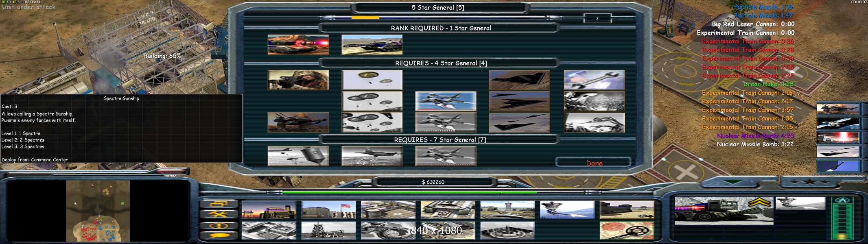The width and height of the screenshot is (868, 244).
Task: Select the gray fighter jet power under 7 Star
Action: (446, 156)
